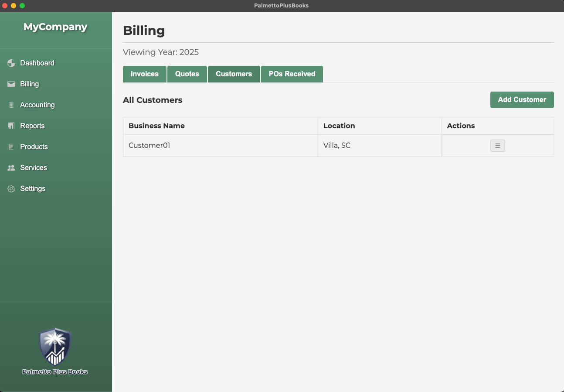Viewport: 564px width, 392px height.
Task: Click the MyCompany title in sidebar
Action: tap(55, 27)
